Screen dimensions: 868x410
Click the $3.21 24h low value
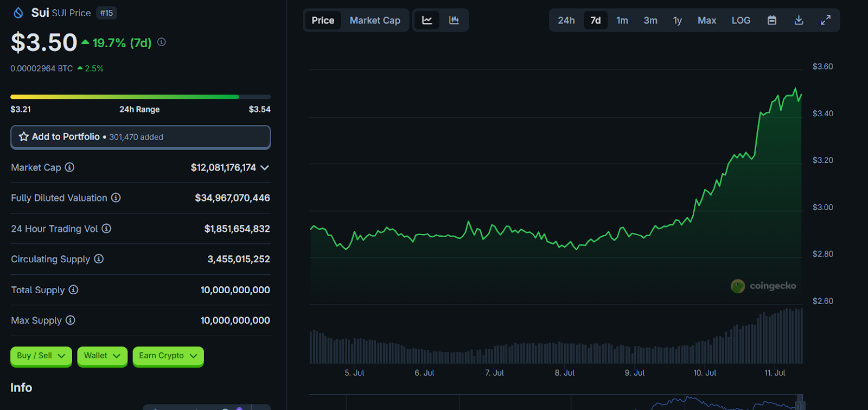click(x=21, y=109)
